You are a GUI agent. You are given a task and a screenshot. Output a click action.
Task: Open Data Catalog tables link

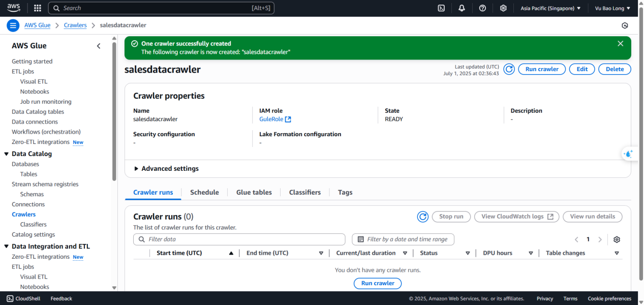tap(38, 112)
